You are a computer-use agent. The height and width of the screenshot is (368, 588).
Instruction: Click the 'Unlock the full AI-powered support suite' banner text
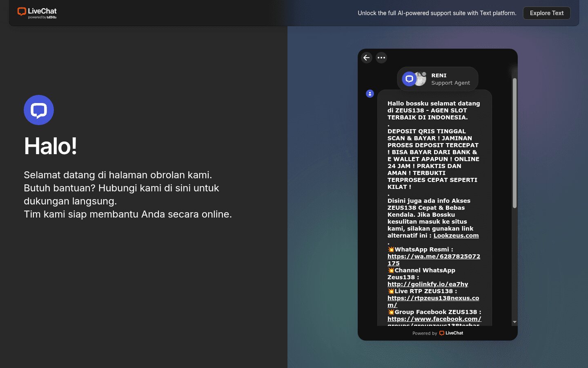point(437,13)
